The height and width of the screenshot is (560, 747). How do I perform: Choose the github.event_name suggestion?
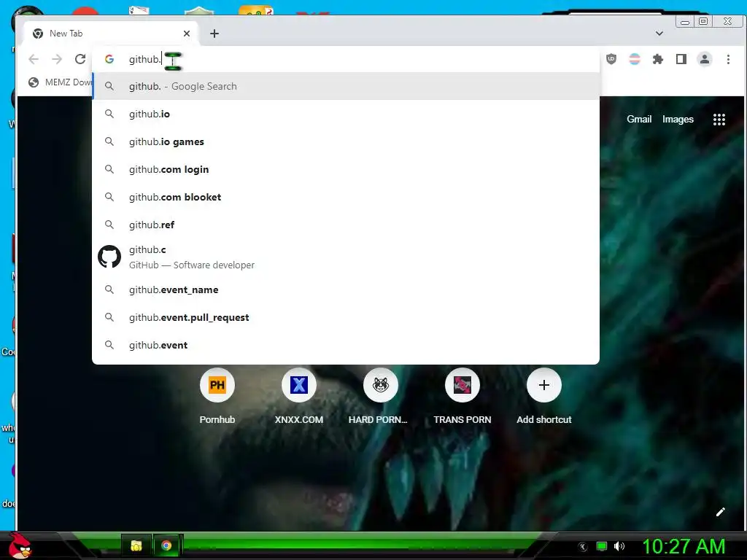(346, 289)
